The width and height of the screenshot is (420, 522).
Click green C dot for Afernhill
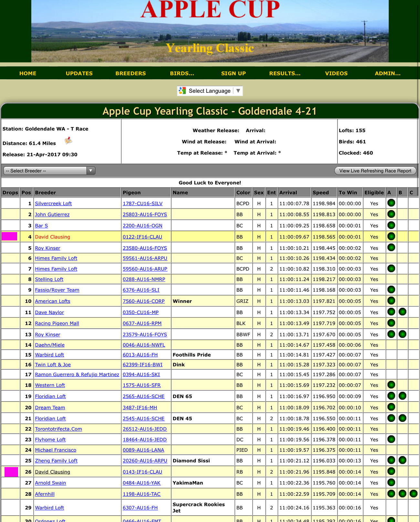414,494
